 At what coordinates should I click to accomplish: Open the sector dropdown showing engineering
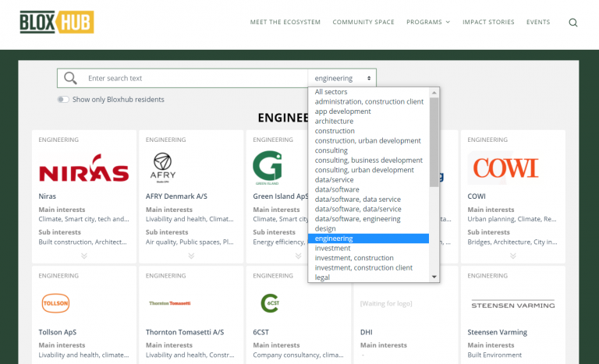(x=342, y=78)
